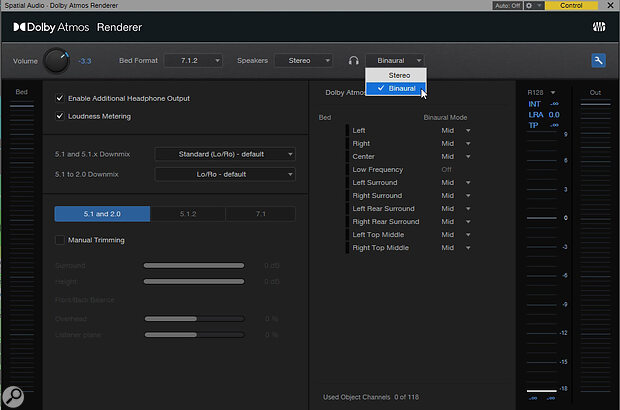Toggle Loudness Metering checkbox
This screenshot has width=620, height=410.
tap(60, 116)
